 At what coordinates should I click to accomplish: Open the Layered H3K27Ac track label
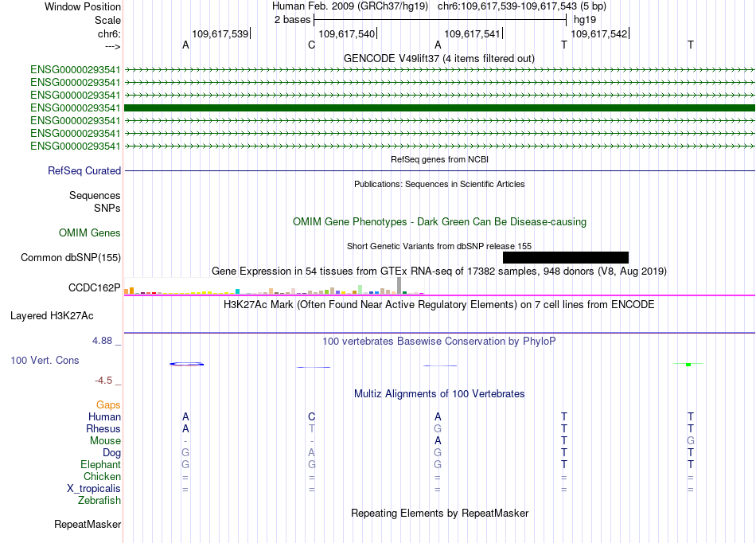click(x=52, y=316)
